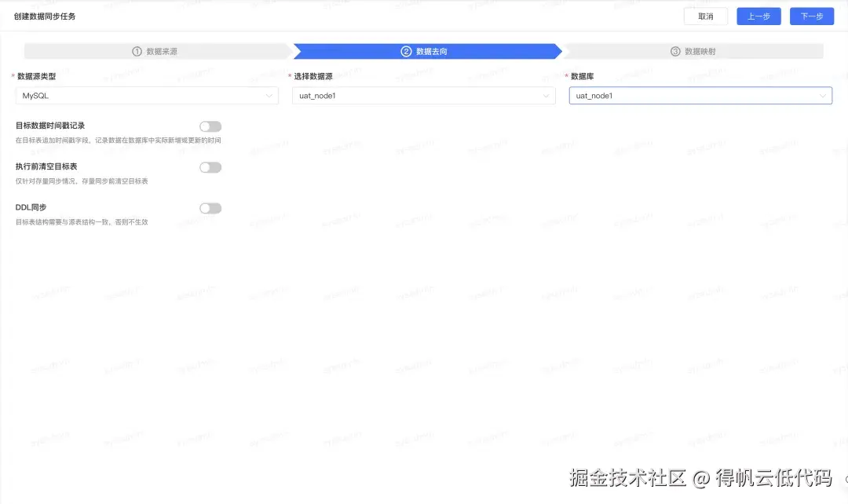Click the 取消 button
This screenshot has height=504, width=848.
point(705,16)
